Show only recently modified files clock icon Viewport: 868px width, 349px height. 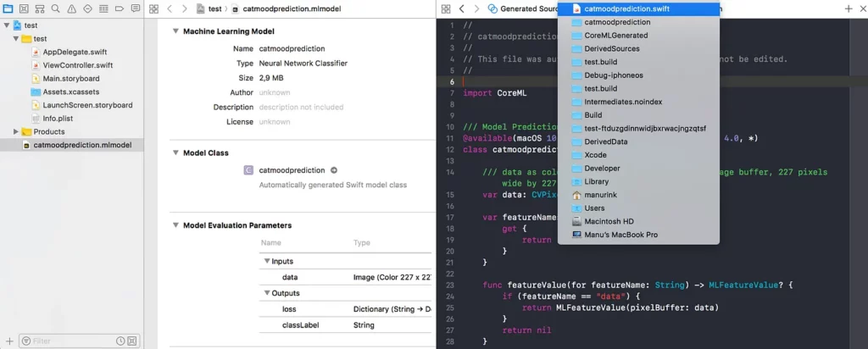pyautogui.click(x=120, y=341)
